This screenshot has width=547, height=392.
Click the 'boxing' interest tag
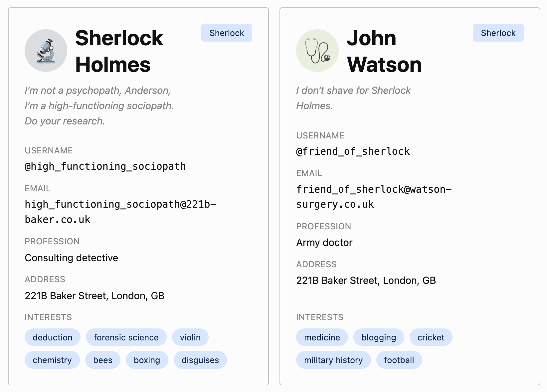click(147, 360)
